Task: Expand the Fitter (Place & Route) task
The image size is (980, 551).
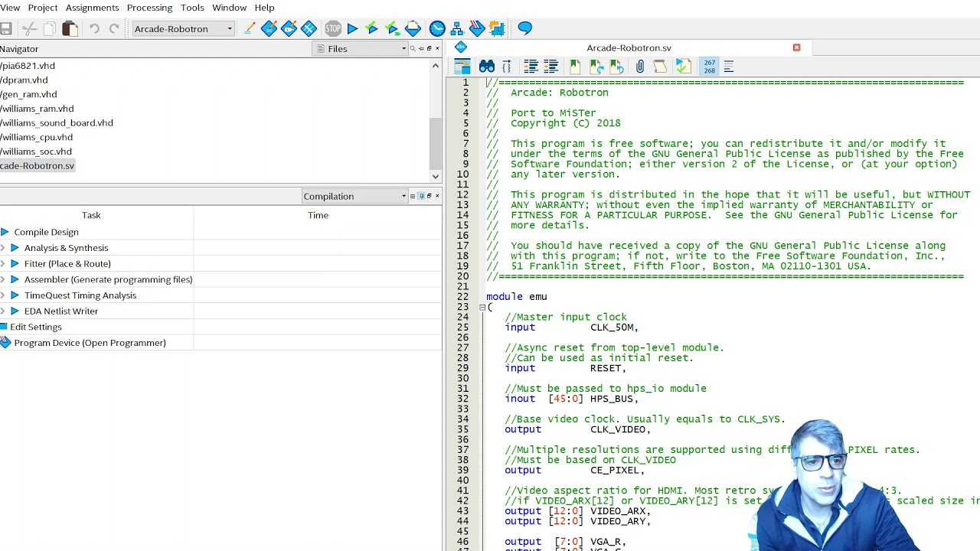Action: (3, 264)
